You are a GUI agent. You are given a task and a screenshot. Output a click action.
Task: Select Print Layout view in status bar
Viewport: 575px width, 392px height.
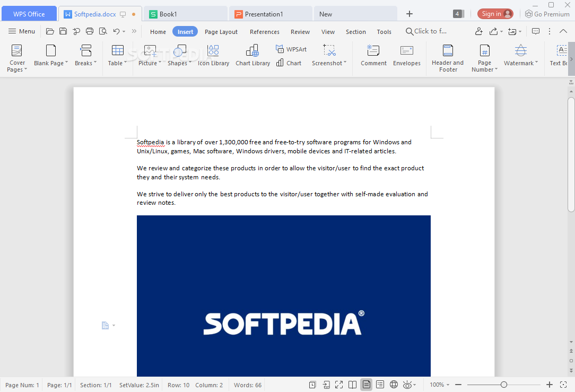click(367, 384)
